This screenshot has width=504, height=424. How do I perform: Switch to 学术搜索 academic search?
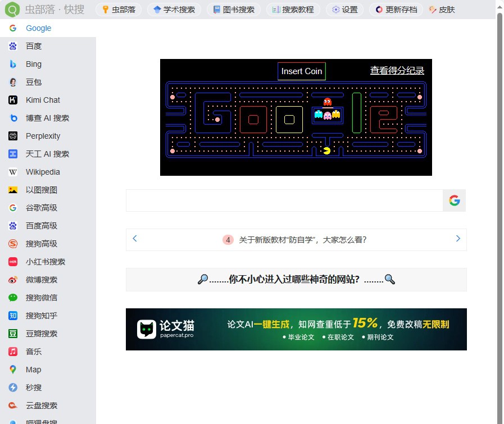tap(174, 10)
